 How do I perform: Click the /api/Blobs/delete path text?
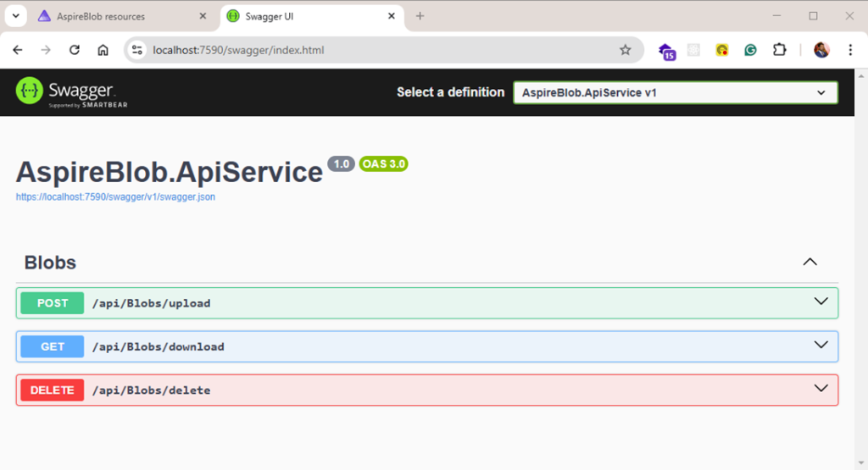coord(151,390)
